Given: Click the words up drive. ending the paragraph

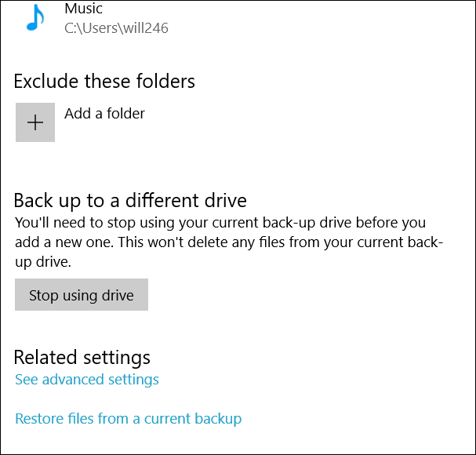Looking at the screenshot, I should (43, 262).
